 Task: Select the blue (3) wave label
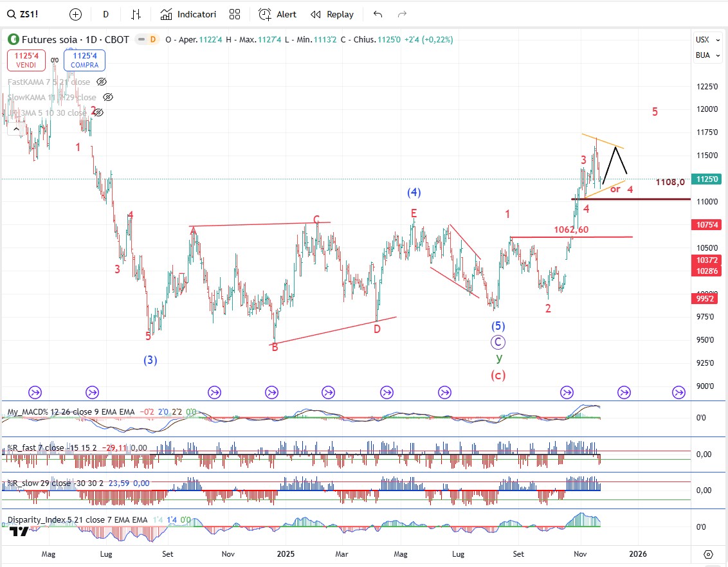point(150,360)
